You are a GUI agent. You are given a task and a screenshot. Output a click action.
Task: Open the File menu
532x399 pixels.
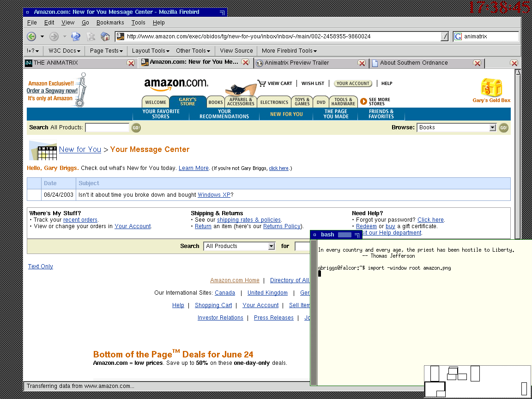click(32, 23)
